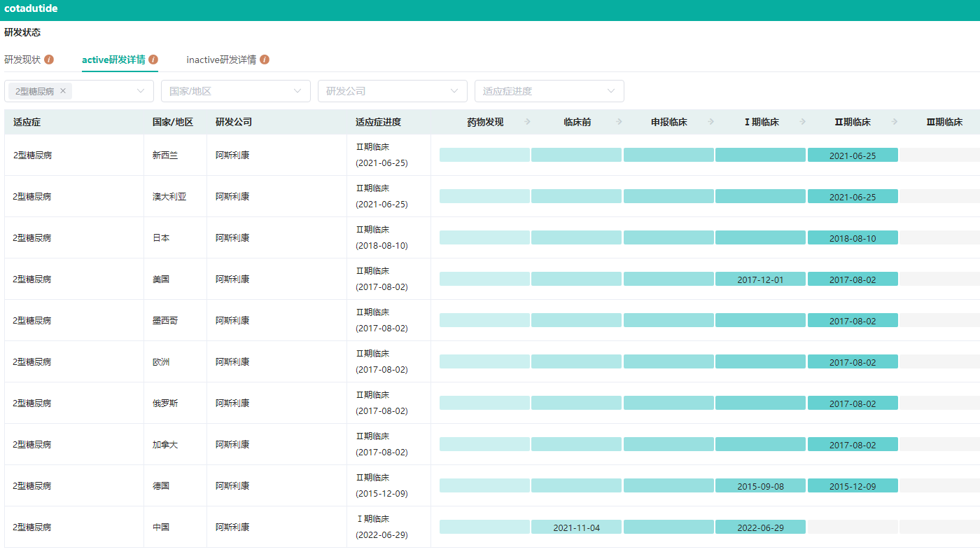This screenshot has height=552, width=980.
Task: Click arrow icon after 药物发现 column header
Action: click(528, 122)
